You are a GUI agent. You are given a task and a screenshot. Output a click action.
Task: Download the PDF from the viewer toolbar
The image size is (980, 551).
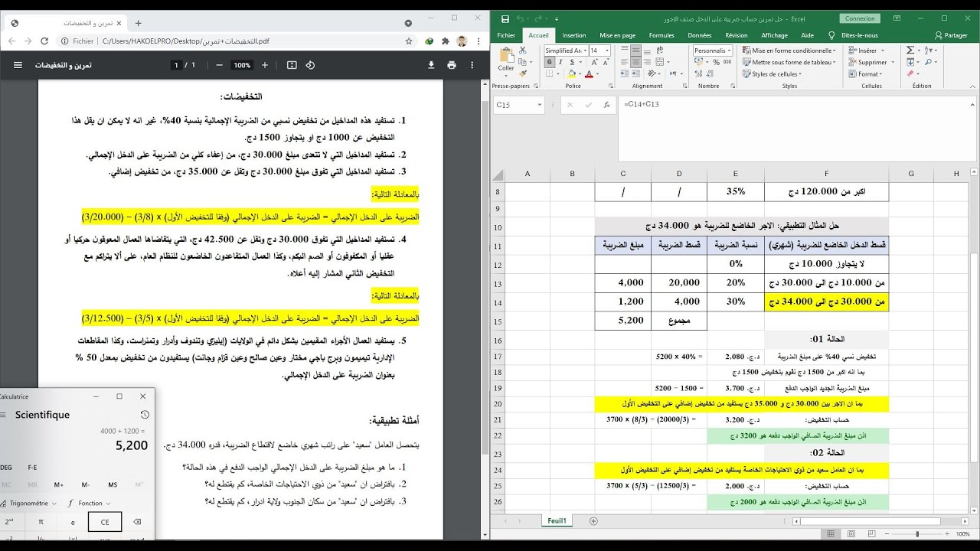431,65
